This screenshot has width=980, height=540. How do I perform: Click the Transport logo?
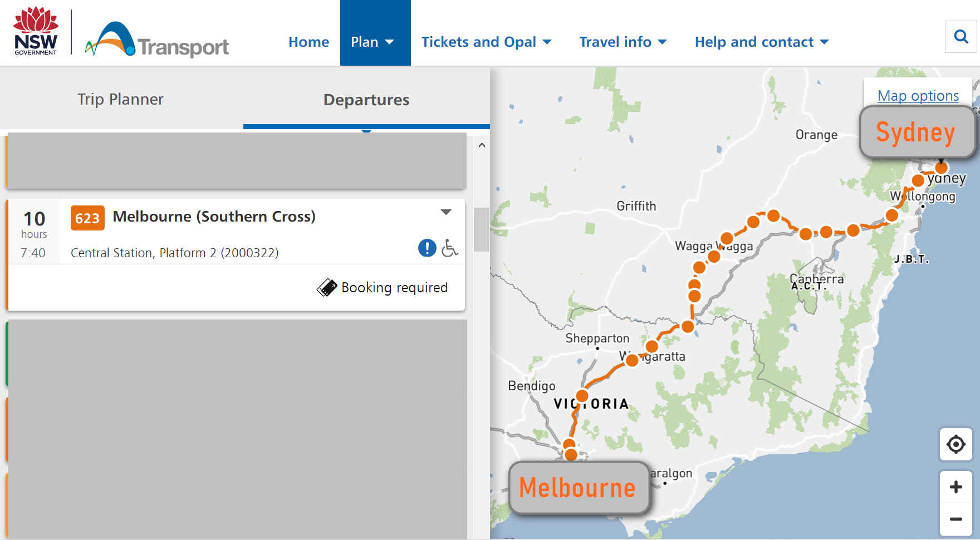click(157, 40)
